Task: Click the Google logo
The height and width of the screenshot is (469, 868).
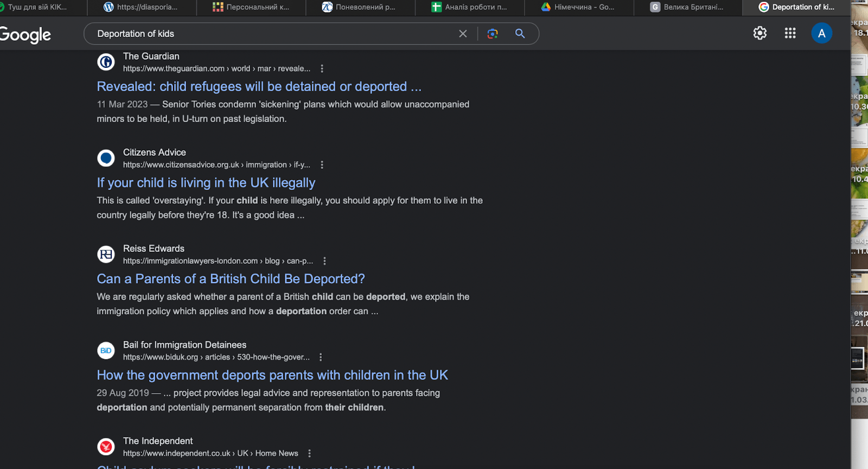Action: [x=25, y=35]
